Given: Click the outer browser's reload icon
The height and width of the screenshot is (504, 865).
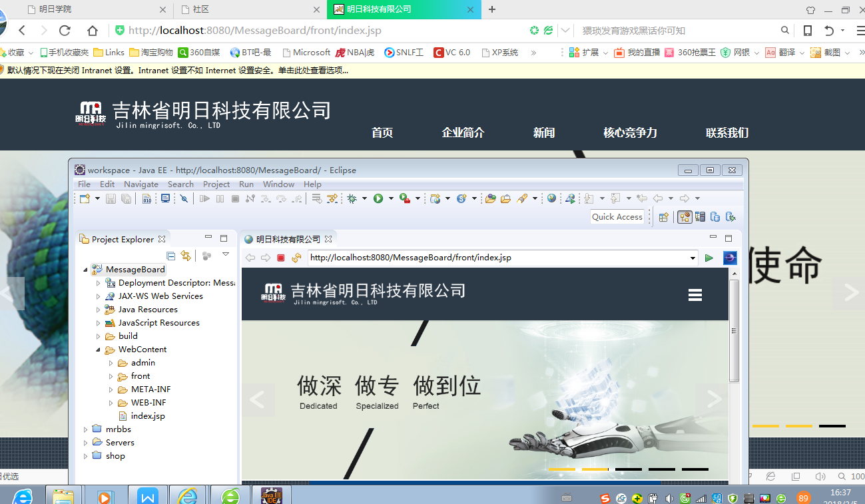Looking at the screenshot, I should (x=65, y=31).
